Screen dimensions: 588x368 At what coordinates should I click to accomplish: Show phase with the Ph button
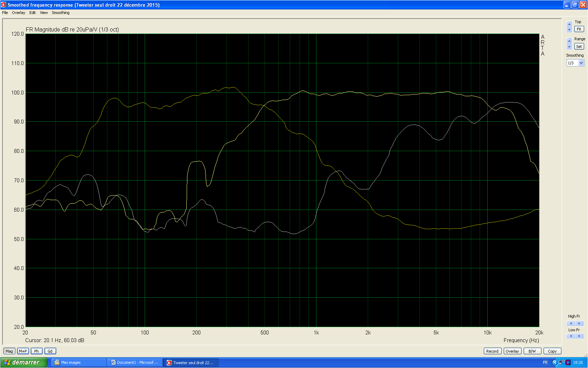[36, 351]
